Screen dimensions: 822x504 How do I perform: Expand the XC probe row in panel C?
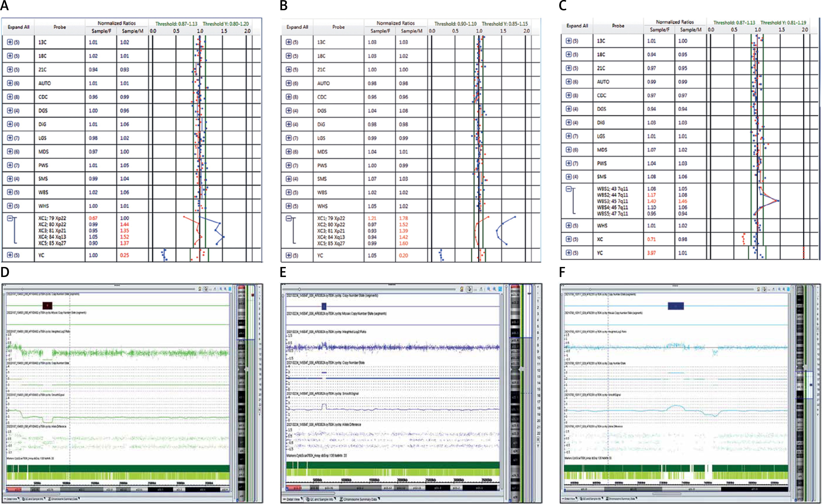(569, 239)
